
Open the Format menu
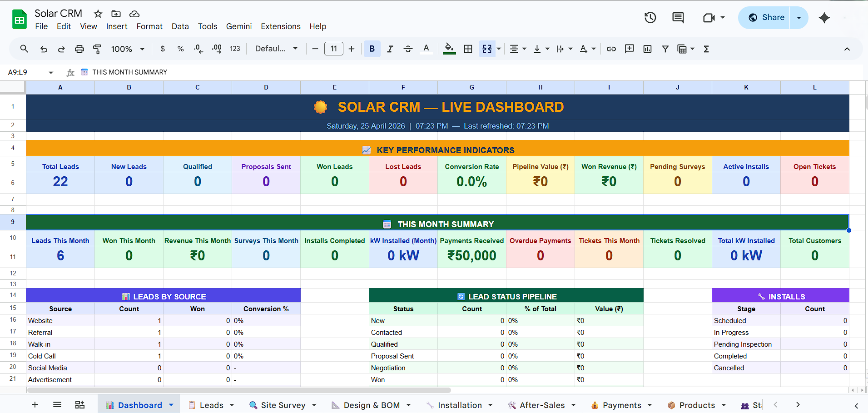[x=149, y=26]
